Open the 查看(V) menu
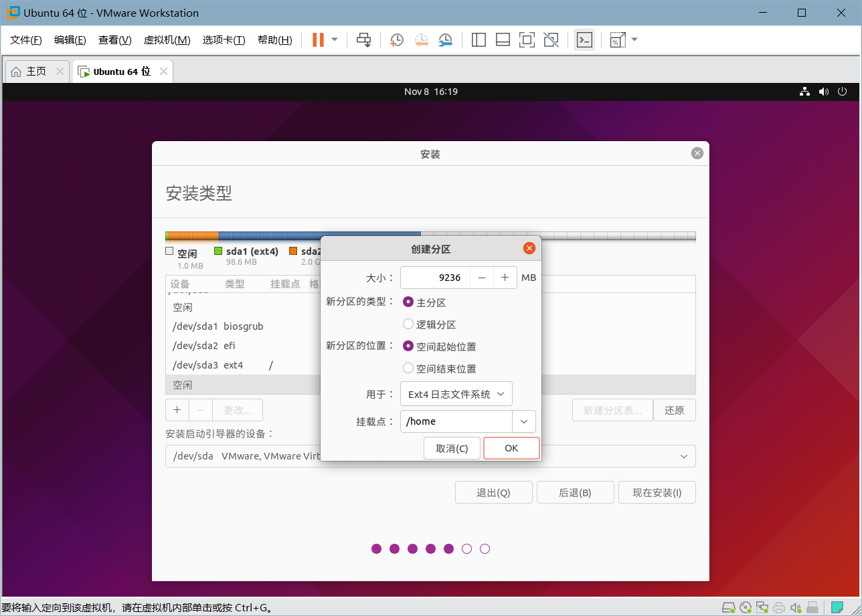This screenshot has width=862, height=616. 115,40
